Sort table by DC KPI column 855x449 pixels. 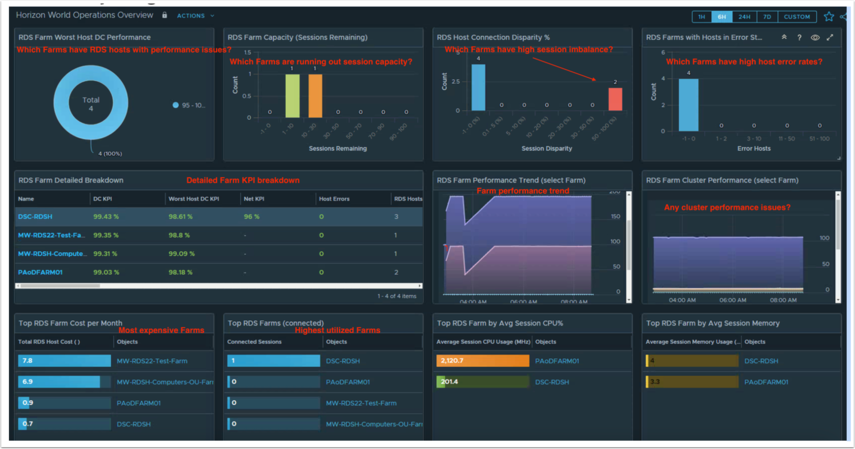coord(103,199)
